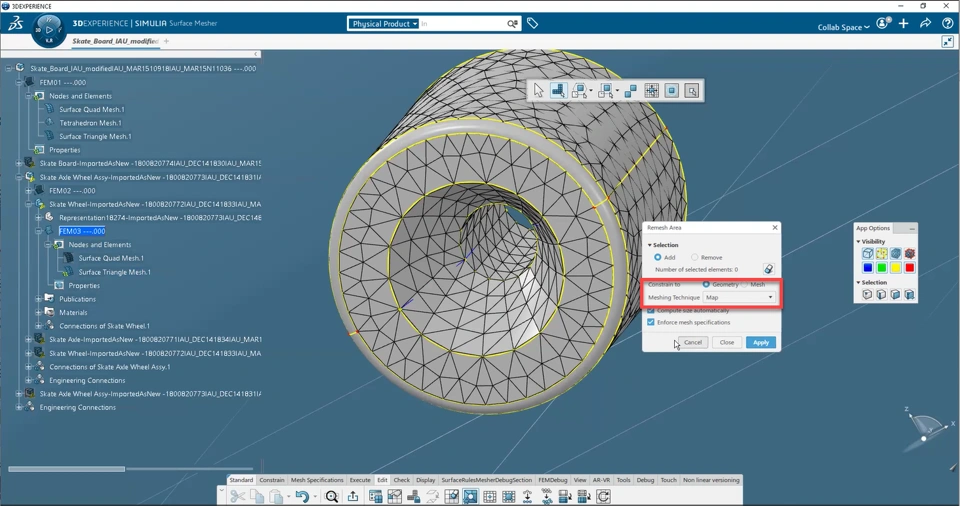Select the Remove radio button

click(x=695, y=257)
